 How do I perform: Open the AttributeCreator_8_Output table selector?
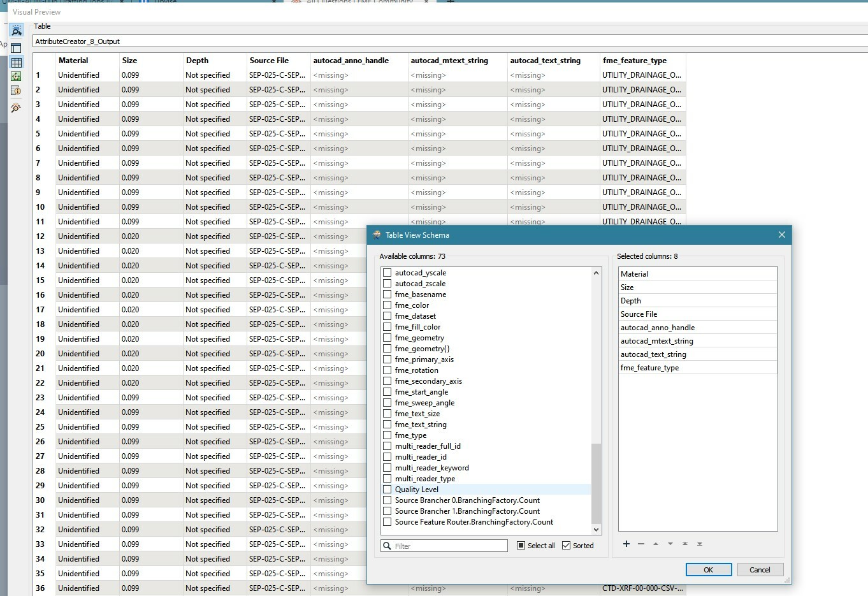coord(450,41)
